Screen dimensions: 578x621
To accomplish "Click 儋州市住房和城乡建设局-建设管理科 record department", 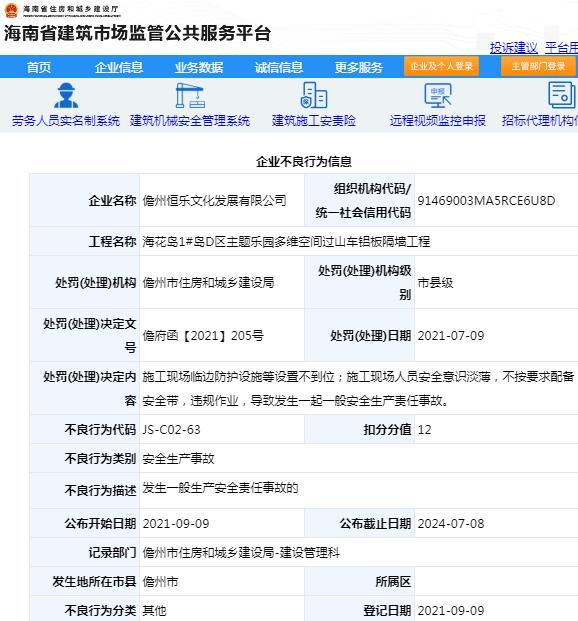I will pos(241,553).
